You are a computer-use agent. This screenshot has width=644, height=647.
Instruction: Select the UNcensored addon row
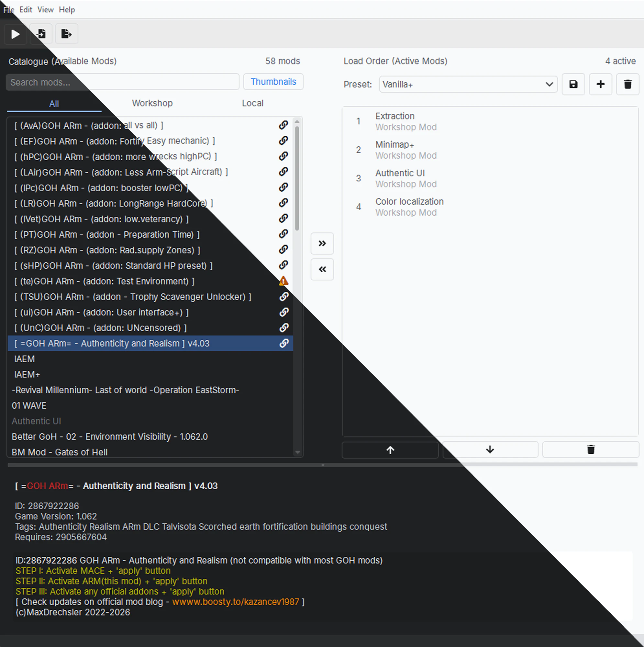(x=150, y=328)
